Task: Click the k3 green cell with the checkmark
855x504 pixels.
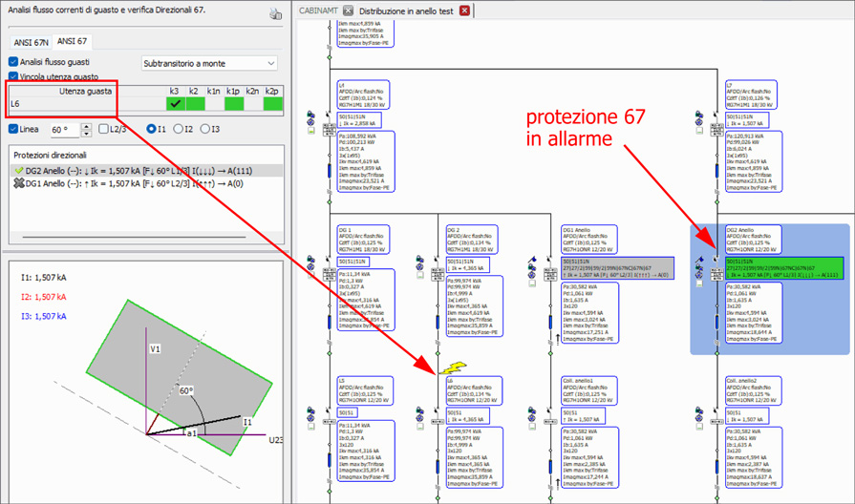Action: tap(175, 103)
